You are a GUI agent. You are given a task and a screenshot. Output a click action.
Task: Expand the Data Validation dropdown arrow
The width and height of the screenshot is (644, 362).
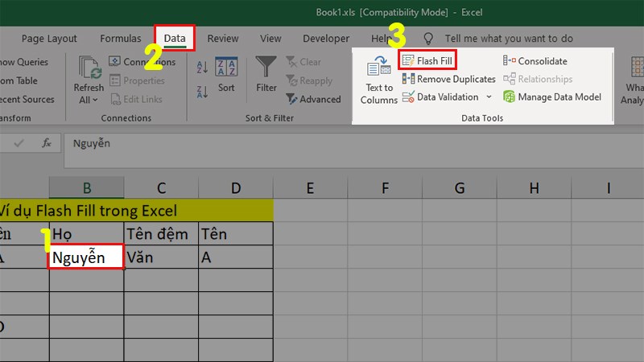point(488,97)
